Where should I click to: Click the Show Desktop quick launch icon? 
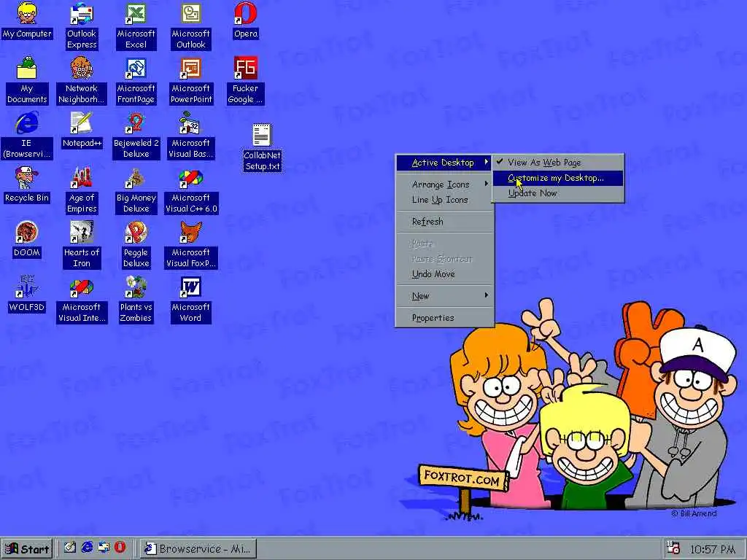click(x=70, y=548)
